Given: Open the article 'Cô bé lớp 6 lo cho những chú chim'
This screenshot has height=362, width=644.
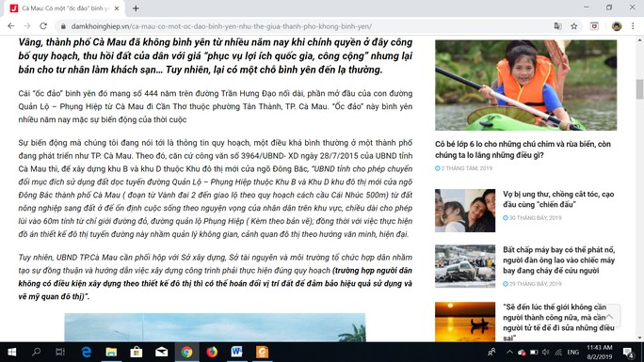Looking at the screenshot, I should [x=523, y=150].
